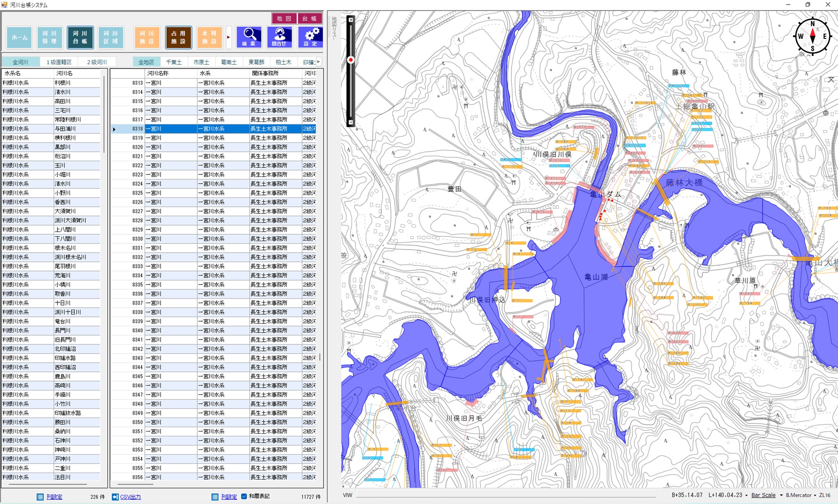Select the 市原土 district tab
The width and height of the screenshot is (838, 504).
(x=201, y=62)
